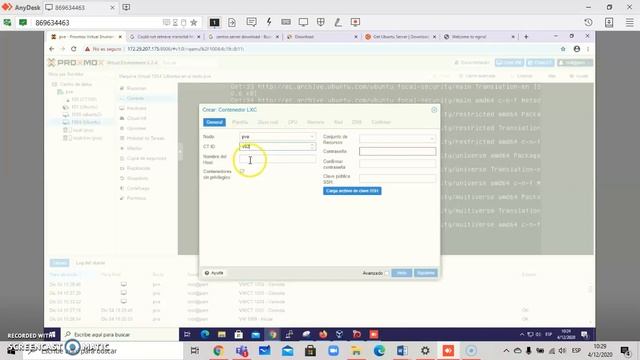
Task: Focus the Contraseña field
Action: click(397, 151)
